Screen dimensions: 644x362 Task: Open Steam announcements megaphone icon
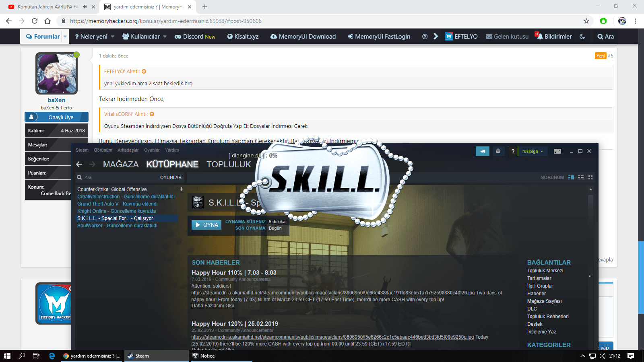[x=483, y=151]
